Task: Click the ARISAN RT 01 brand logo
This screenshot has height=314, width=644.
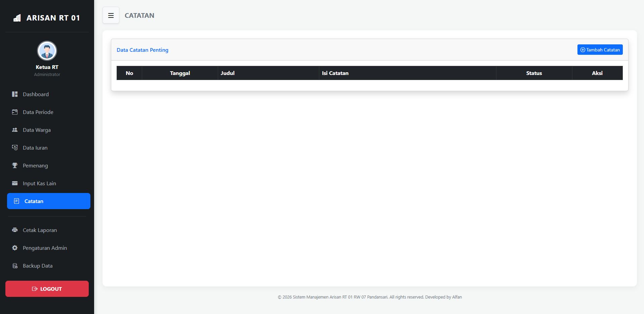Action: [x=47, y=18]
